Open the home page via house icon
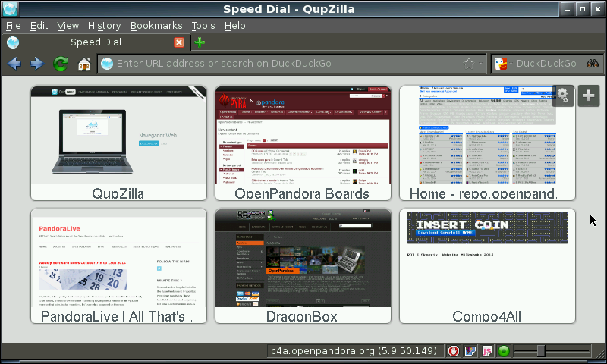This screenshot has height=364, width=607. tap(83, 64)
